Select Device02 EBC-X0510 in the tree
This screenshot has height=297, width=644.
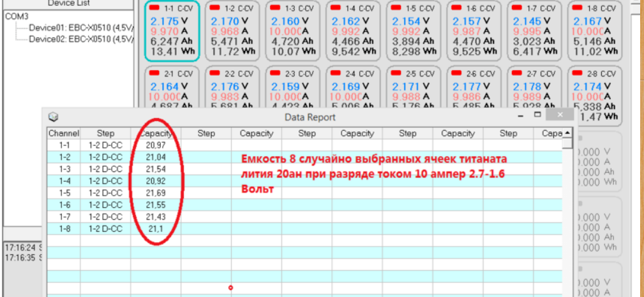(x=80, y=39)
